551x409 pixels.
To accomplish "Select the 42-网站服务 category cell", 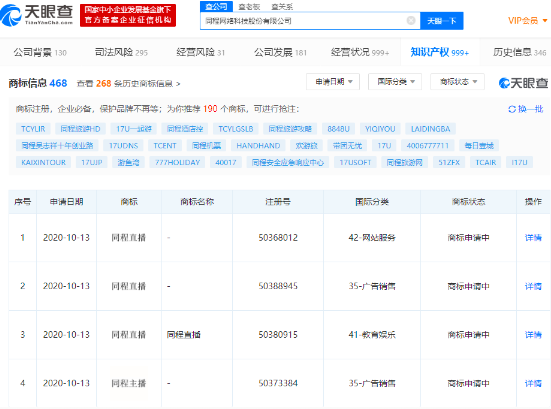I will tap(372, 238).
